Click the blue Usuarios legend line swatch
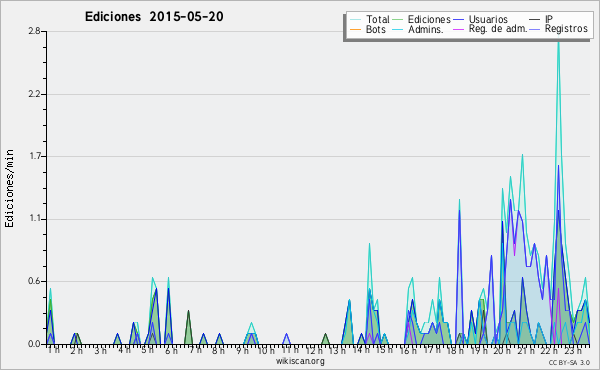The height and width of the screenshot is (370, 600). [x=458, y=19]
